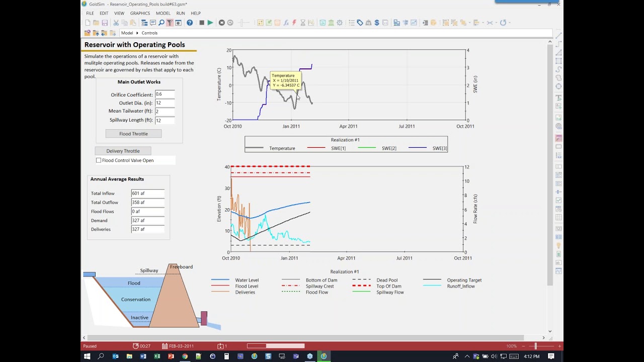Click the Deliveries value field
This screenshot has height=362, width=644.
click(147, 229)
